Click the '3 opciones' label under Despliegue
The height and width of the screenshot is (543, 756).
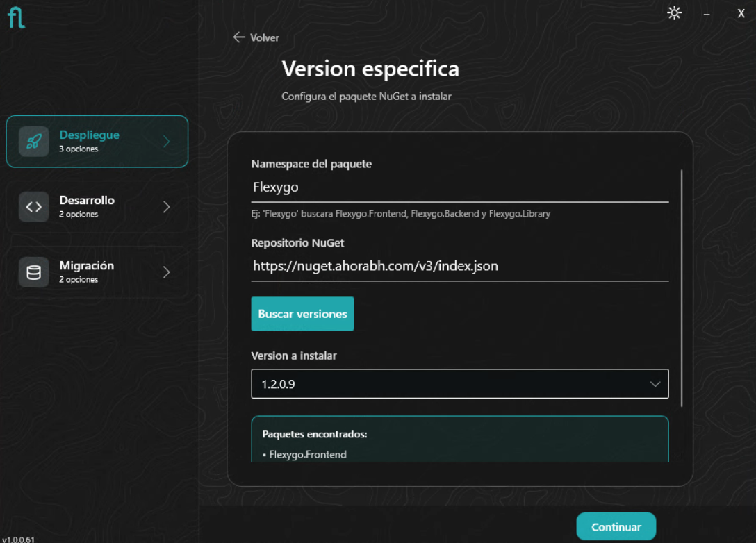click(79, 149)
